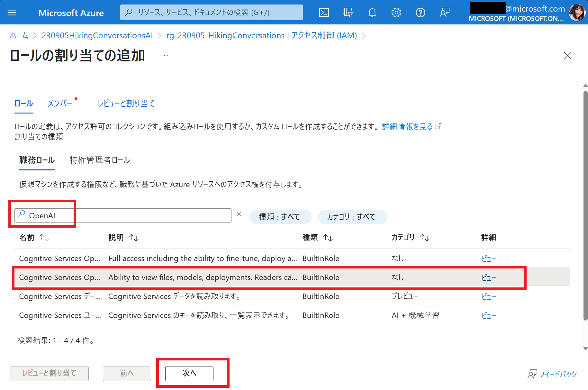Show notifications bell
This screenshot has width=588, height=390.
(x=372, y=13)
